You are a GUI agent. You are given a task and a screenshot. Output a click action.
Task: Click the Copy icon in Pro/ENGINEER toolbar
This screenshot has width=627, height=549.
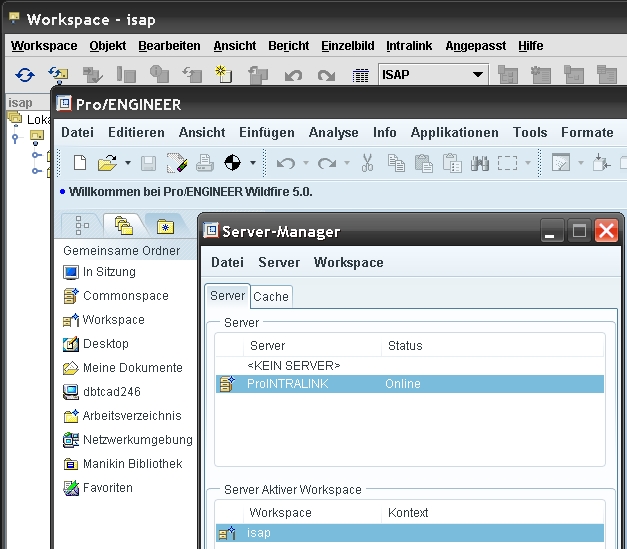tap(396, 163)
